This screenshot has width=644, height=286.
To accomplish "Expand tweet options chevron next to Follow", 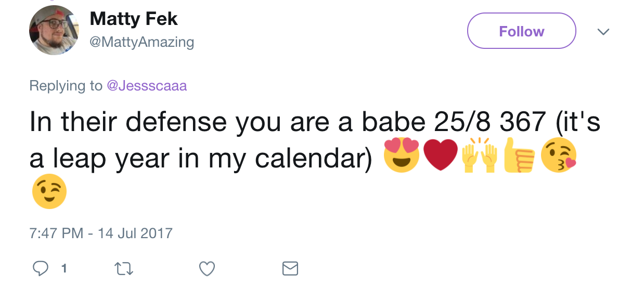I will tap(603, 32).
